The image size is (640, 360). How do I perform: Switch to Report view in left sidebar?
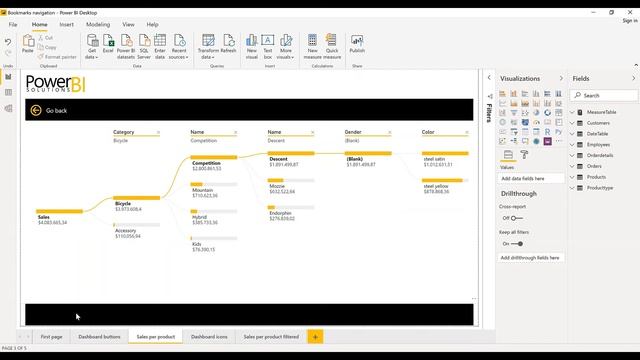(x=8, y=77)
